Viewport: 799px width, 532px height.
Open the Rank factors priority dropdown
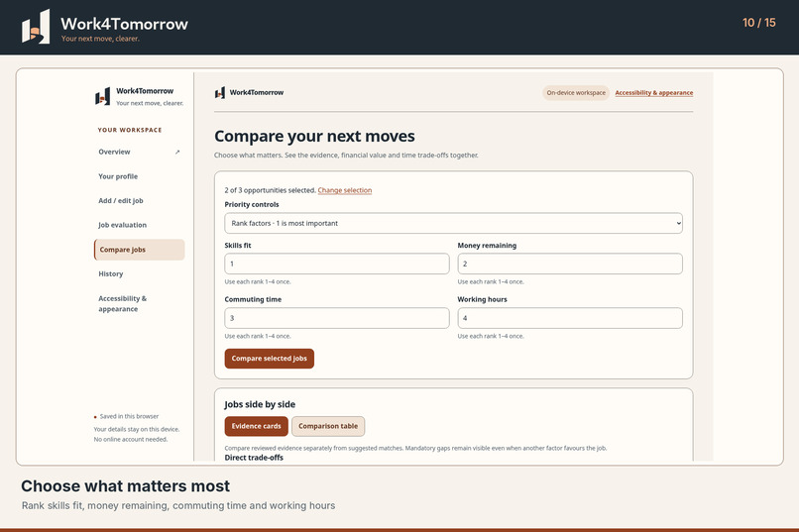[x=453, y=223]
